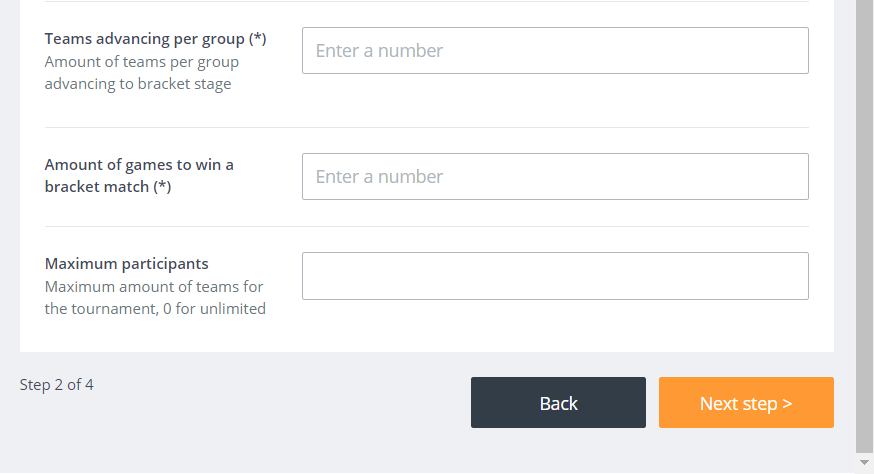Click the "Enter a number" placeholder for bracket match
Screen dimensions: 874x474
379,176
